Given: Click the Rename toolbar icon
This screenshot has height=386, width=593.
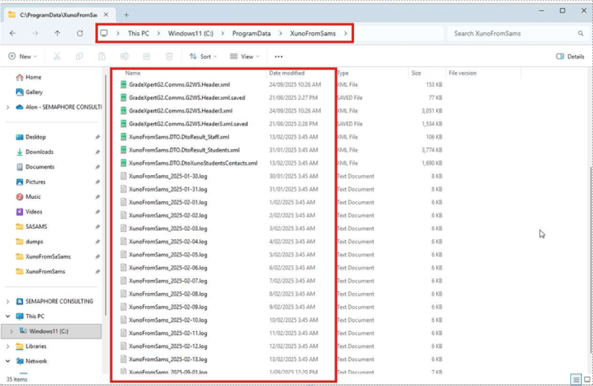Looking at the screenshot, I should pos(124,56).
